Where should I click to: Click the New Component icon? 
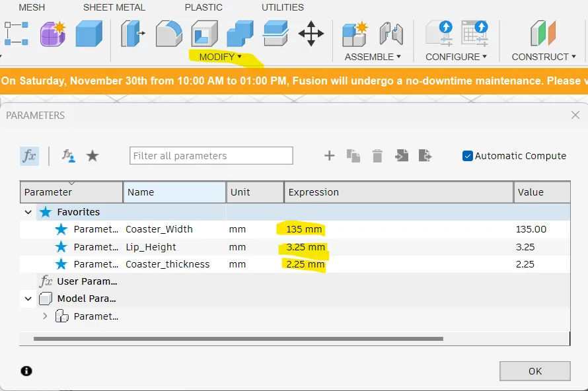[x=355, y=34]
